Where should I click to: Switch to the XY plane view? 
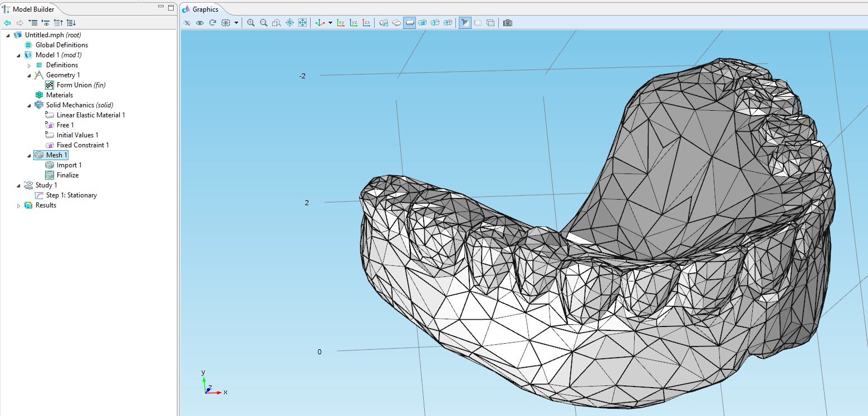(341, 23)
